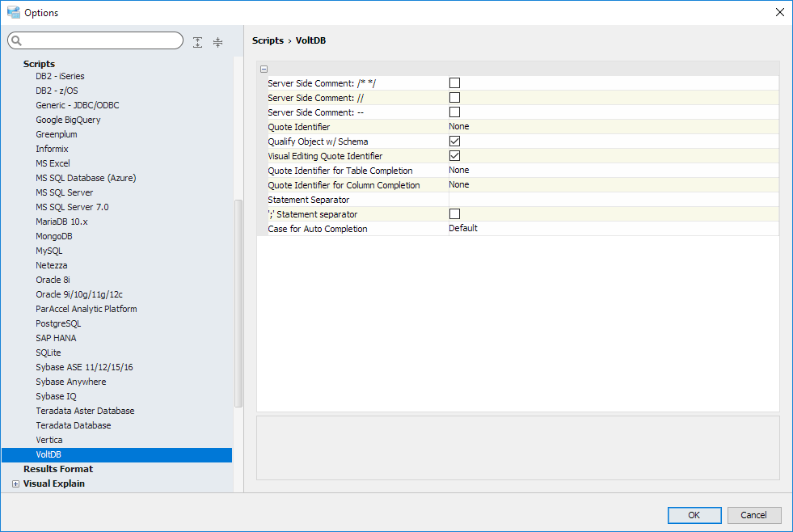Click the Cancel button
The width and height of the screenshot is (793, 532).
(753, 515)
